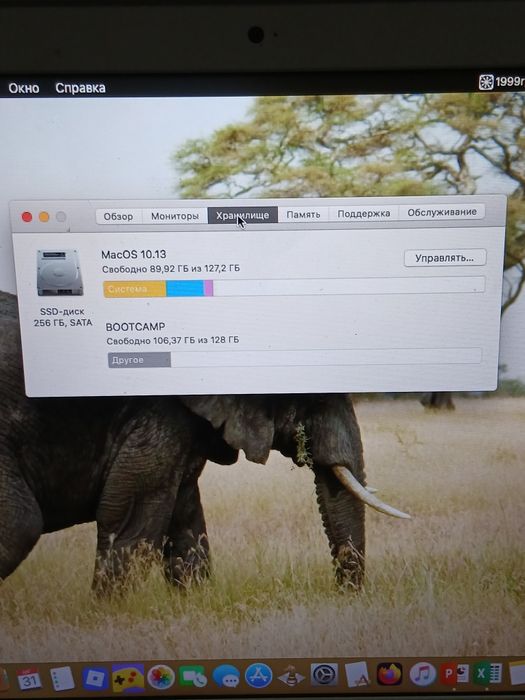Launch Firefox from the Dock
This screenshot has height=700, width=525.
(x=390, y=674)
